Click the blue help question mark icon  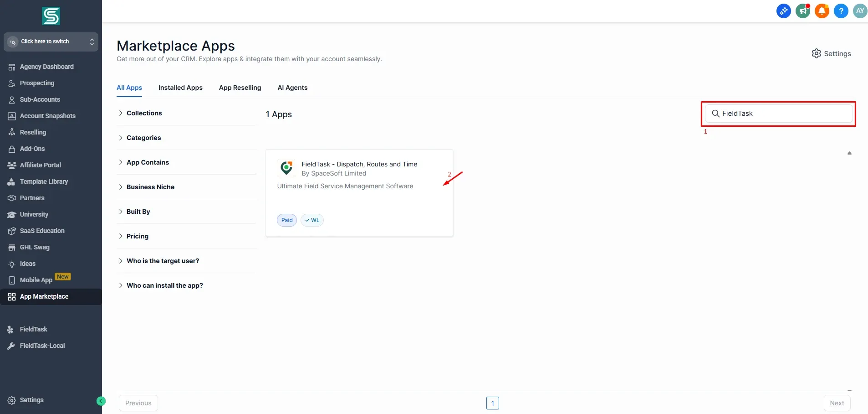(841, 11)
